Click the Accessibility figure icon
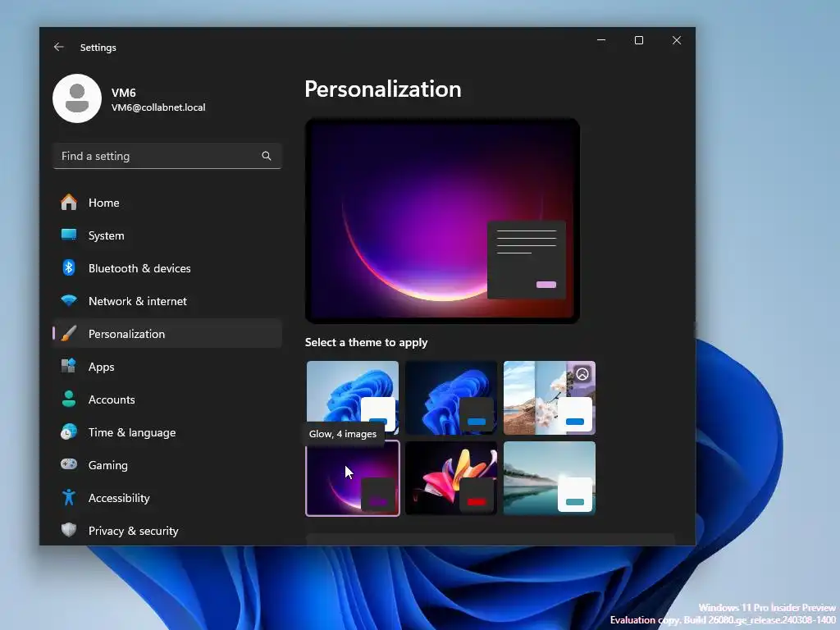 69,498
